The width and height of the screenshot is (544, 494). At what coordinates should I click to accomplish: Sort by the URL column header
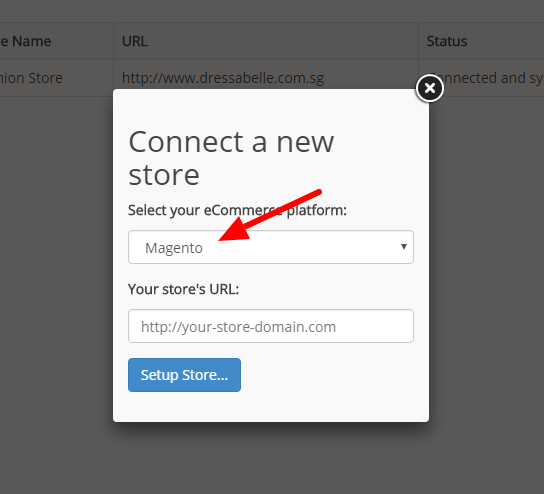tap(135, 41)
